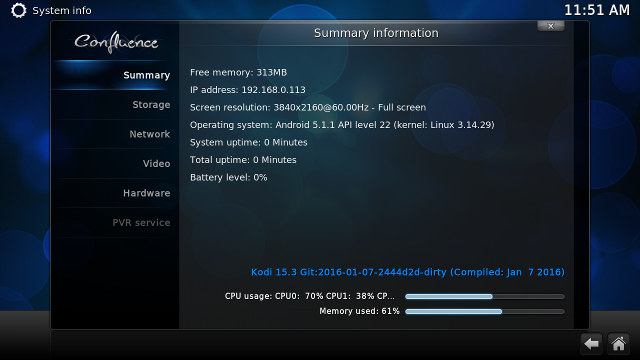Click the Confluence logo

116,42
